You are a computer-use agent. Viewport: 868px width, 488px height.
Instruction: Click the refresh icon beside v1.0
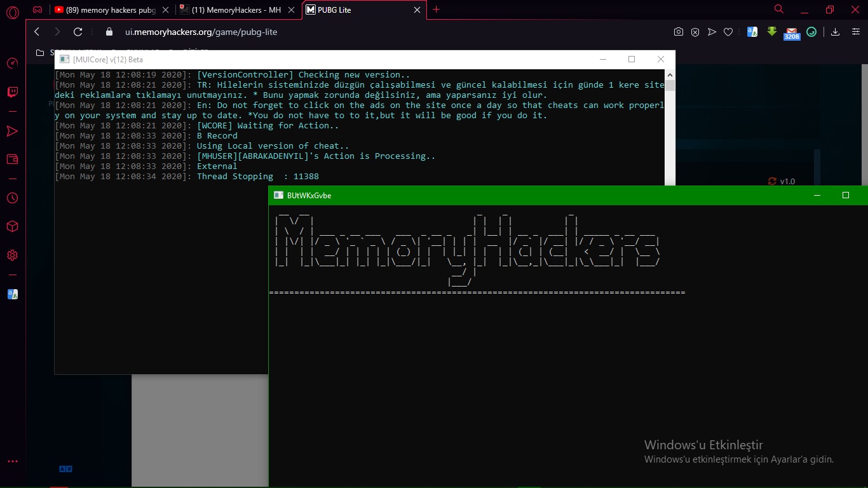coord(772,181)
